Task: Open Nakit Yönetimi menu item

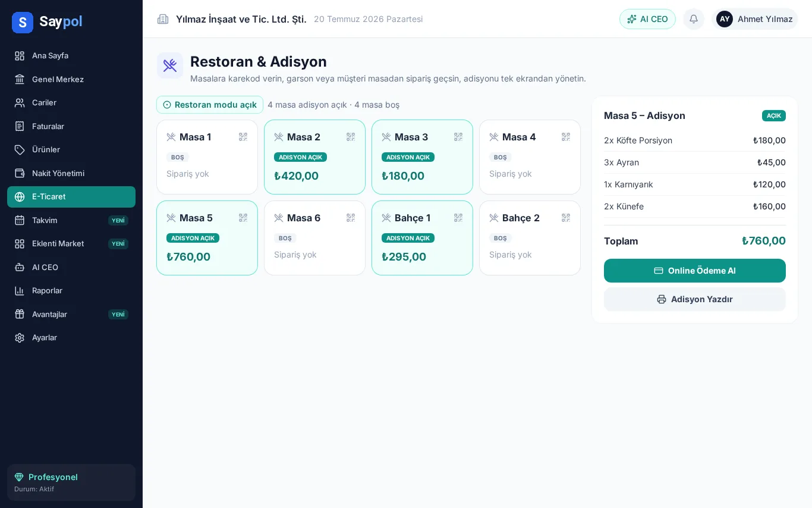Action: pyautogui.click(x=71, y=173)
